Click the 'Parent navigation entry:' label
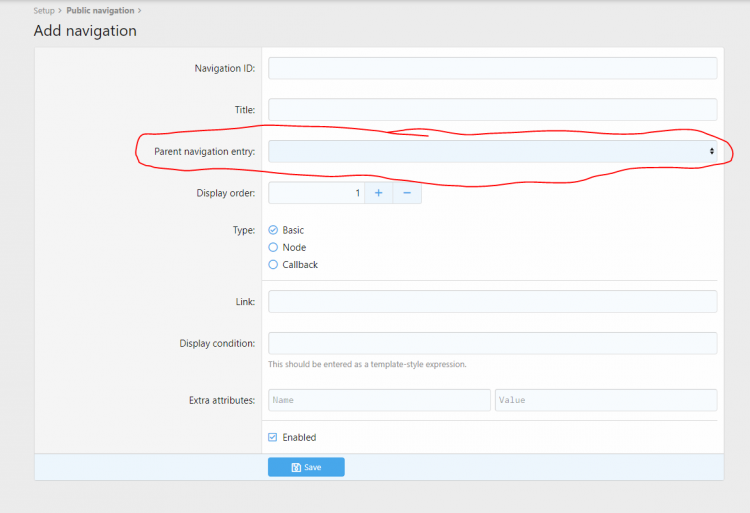The height and width of the screenshot is (513, 750). point(204,151)
